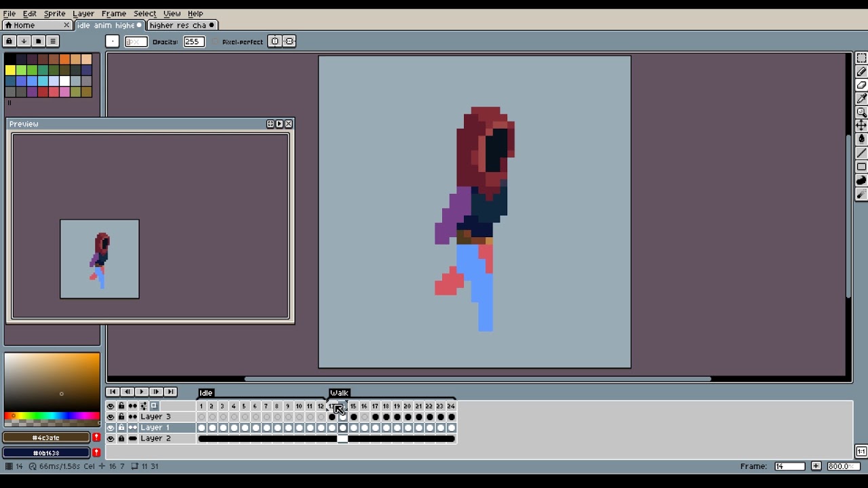
Task: Click foreground color #4c3d1e swatch
Action: [x=46, y=438]
